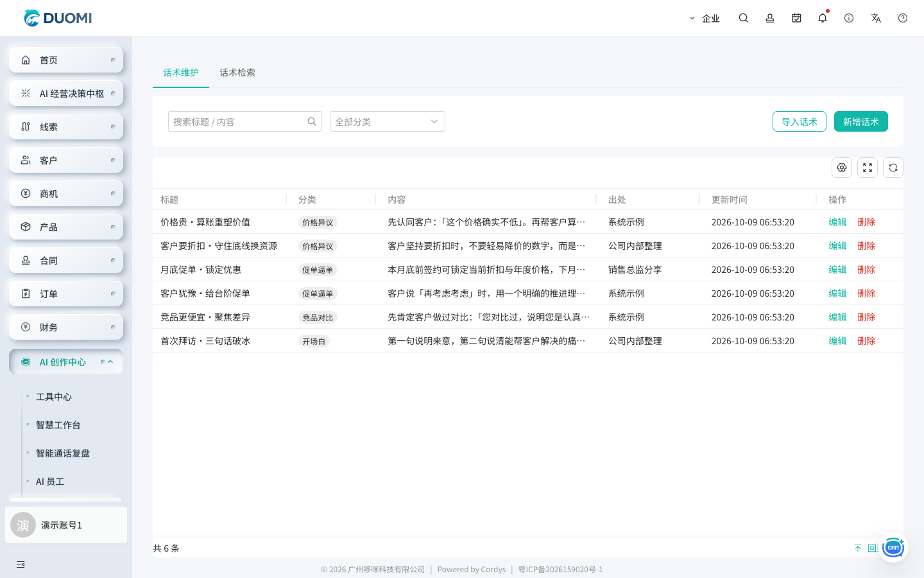This screenshot has height=578, width=924.
Task: Open the 合同 sidebar menu
Action: [x=66, y=260]
